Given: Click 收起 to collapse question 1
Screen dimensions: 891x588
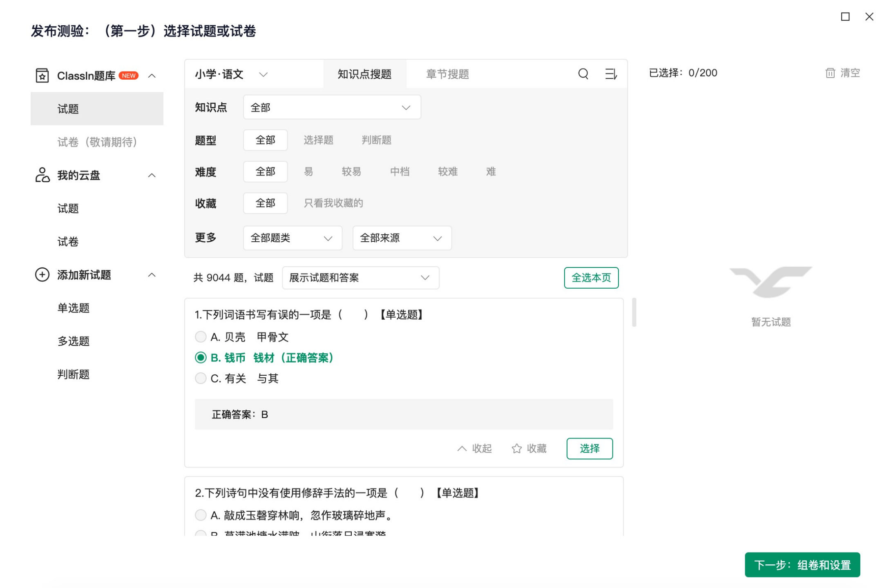Looking at the screenshot, I should click(x=481, y=448).
